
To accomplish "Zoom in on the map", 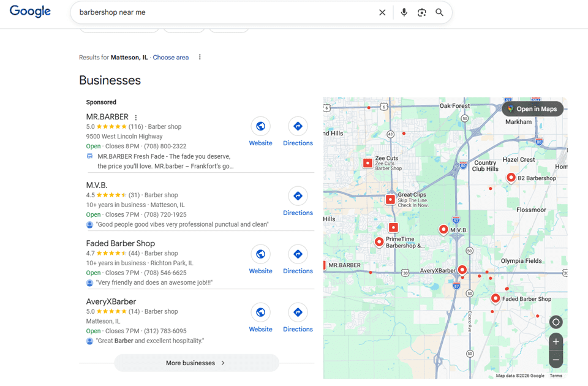I will 556,342.
